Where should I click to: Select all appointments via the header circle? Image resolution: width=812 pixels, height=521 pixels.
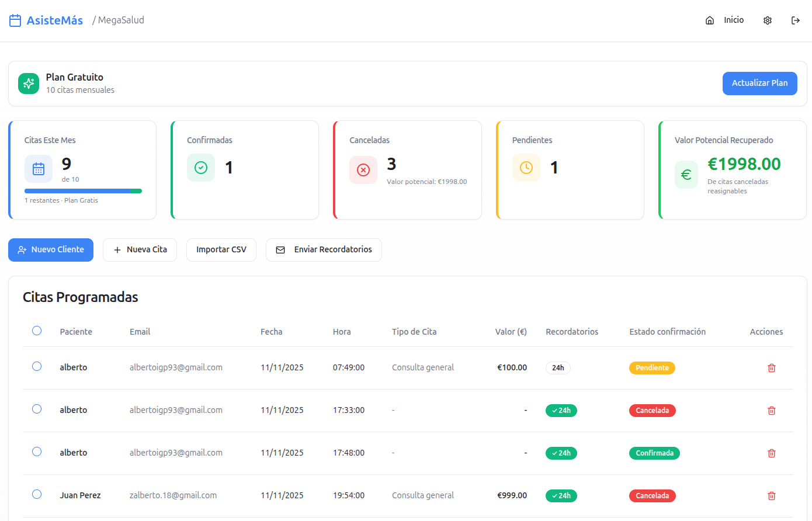coord(37,331)
